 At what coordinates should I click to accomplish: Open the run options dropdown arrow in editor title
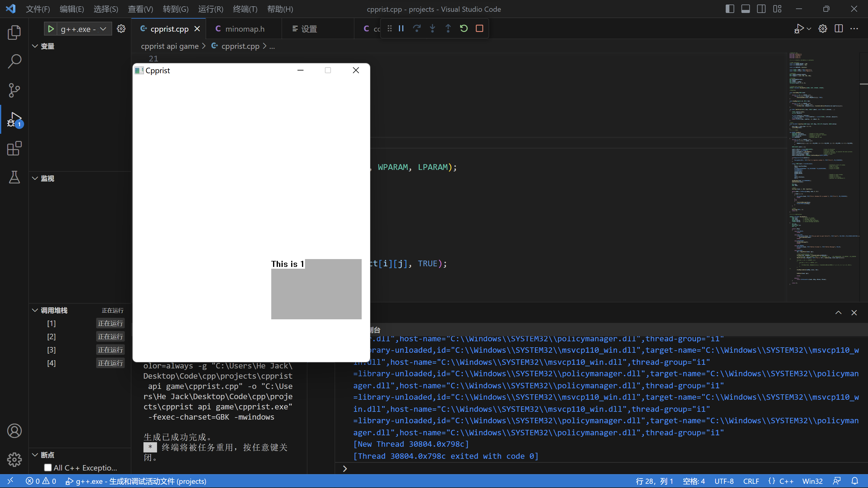point(809,29)
